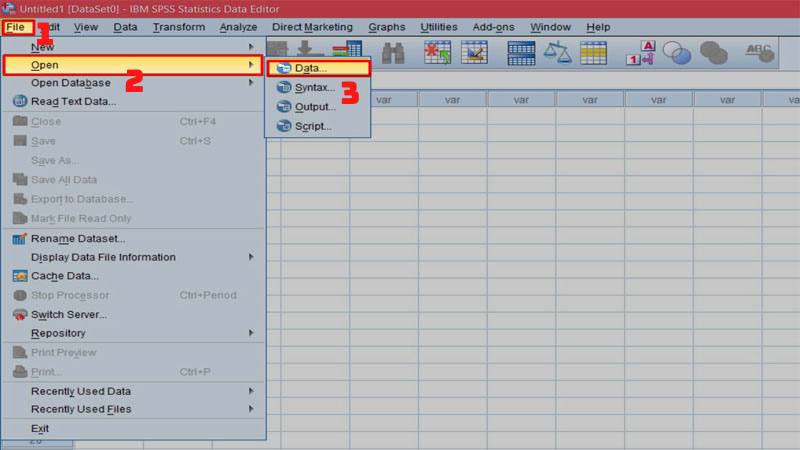Click the Use Variable Sets circles icon
Screen dimensions: 800x450
(x=677, y=53)
